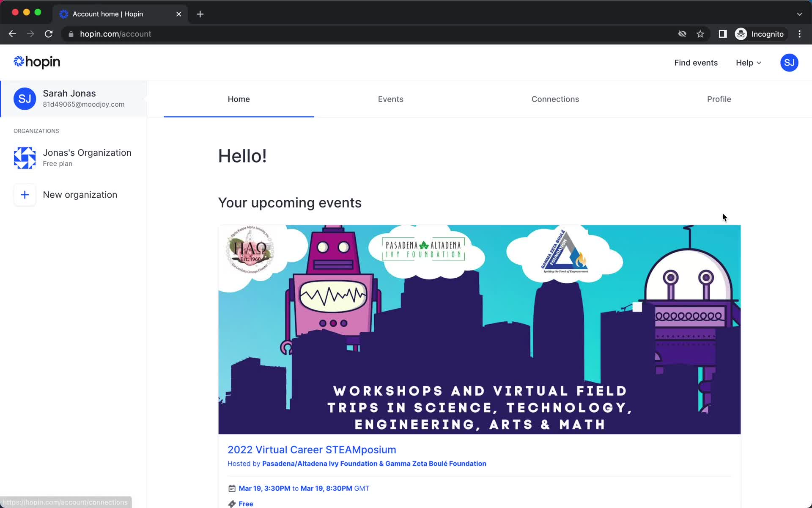This screenshot has width=812, height=508.
Task: Open the Chrome three-dot menu
Action: (799, 34)
